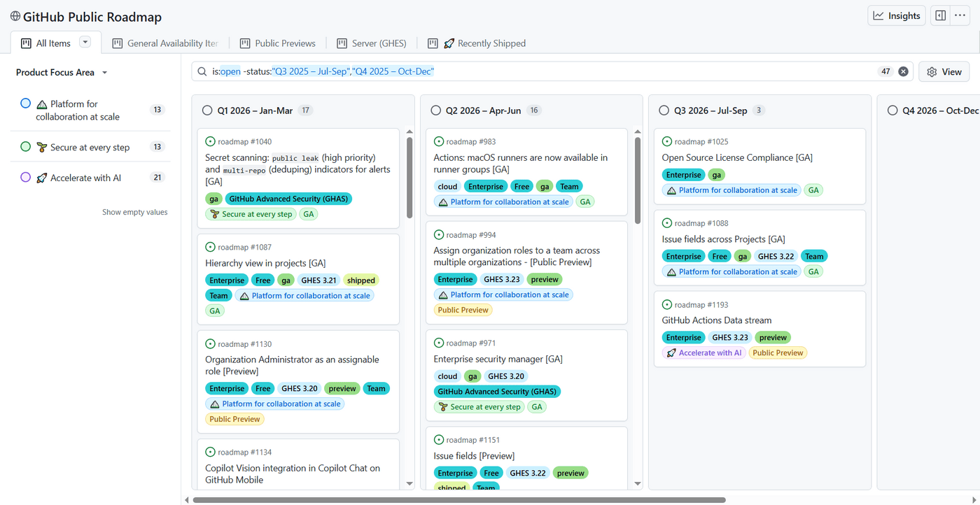Viewport: 980px width, 505px height.
Task: Click Public Preview tag on roadmap #1193 card
Action: [778, 353]
